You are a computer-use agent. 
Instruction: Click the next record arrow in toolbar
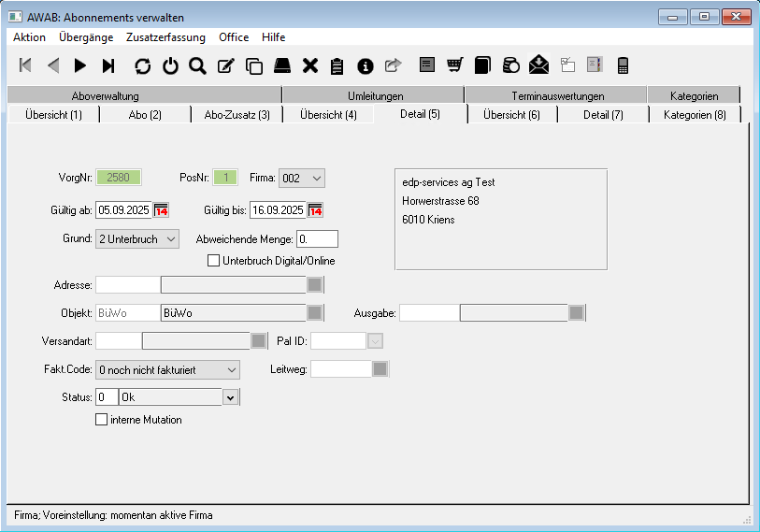pyautogui.click(x=80, y=65)
